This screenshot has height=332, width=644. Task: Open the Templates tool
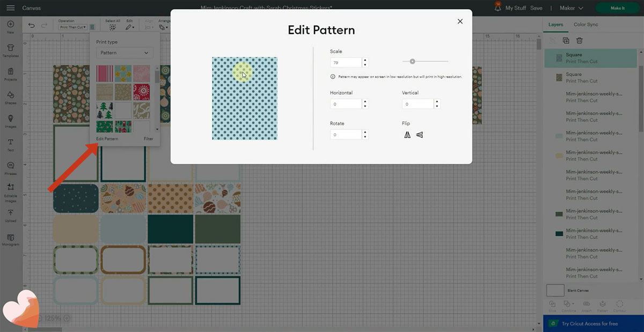click(11, 50)
